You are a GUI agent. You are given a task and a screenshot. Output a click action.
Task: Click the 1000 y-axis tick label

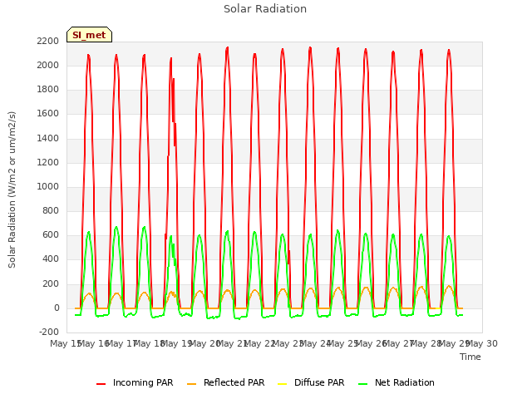pyautogui.click(x=48, y=186)
